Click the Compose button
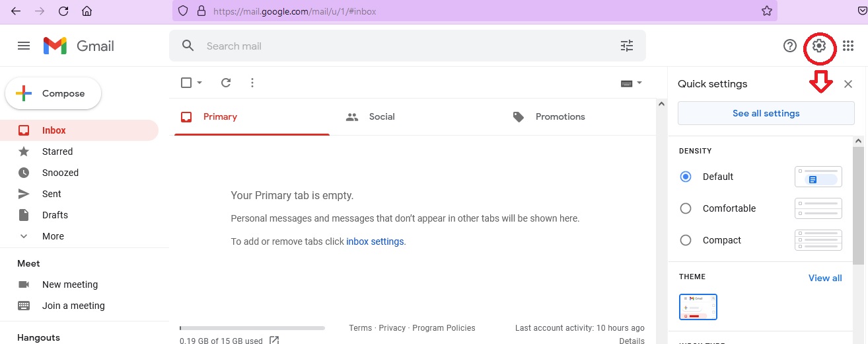868x344 pixels. coord(54,93)
